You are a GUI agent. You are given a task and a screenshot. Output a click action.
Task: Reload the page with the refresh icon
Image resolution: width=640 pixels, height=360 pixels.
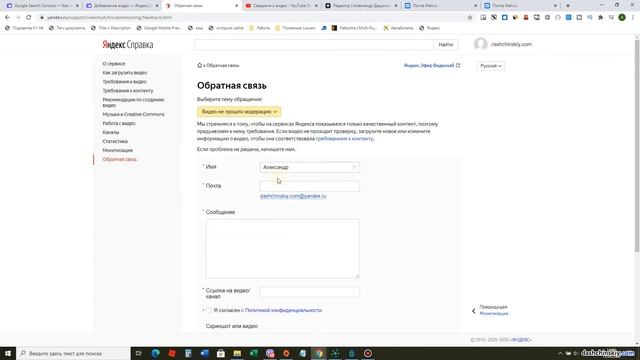click(x=29, y=18)
